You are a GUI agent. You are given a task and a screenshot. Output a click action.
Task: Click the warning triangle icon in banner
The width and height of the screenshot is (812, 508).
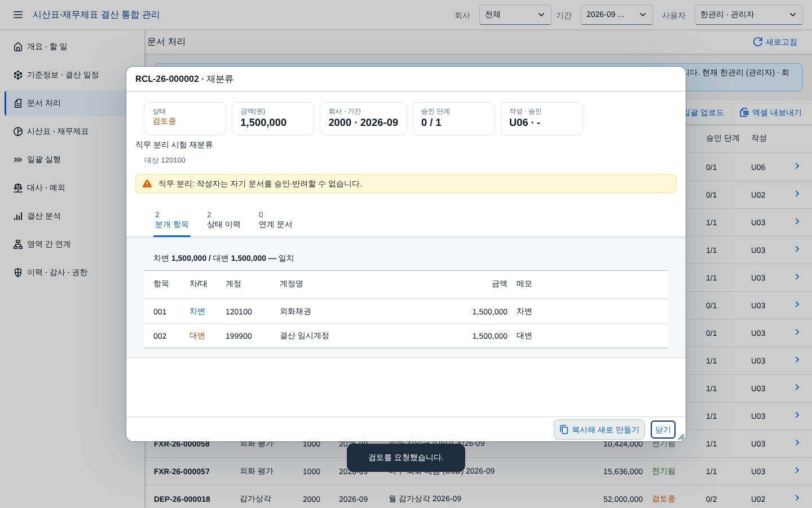point(147,183)
